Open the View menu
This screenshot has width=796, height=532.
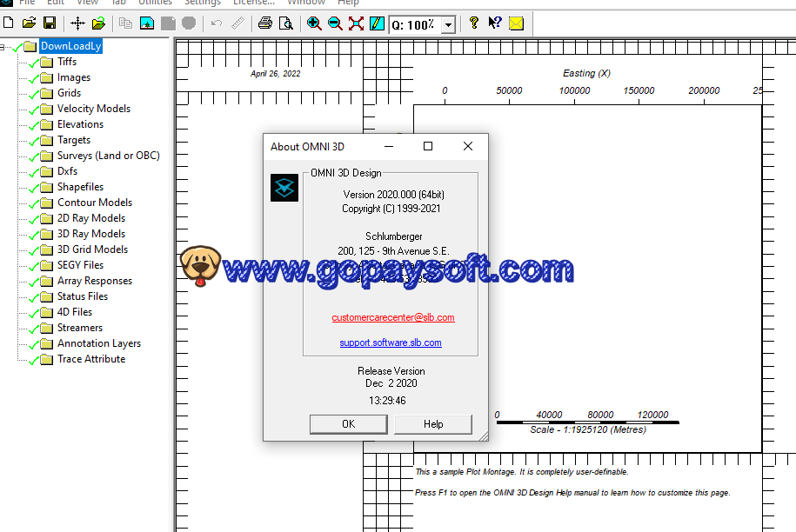87,3
